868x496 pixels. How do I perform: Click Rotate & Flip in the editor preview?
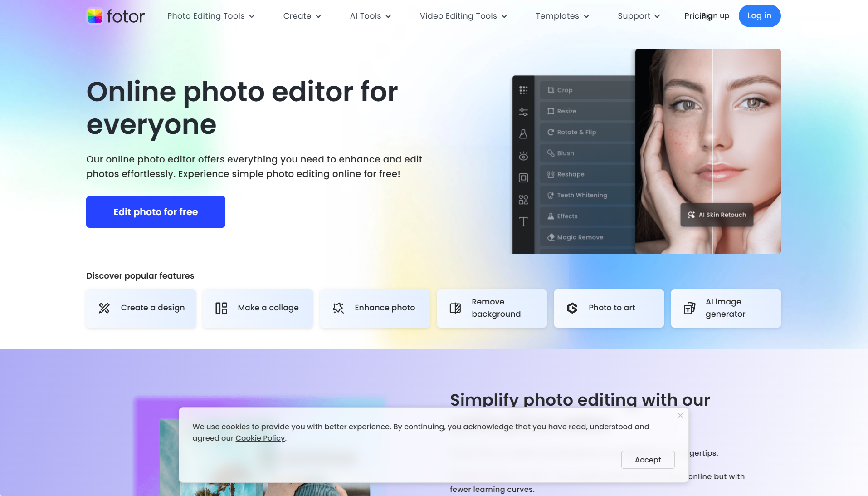point(587,132)
